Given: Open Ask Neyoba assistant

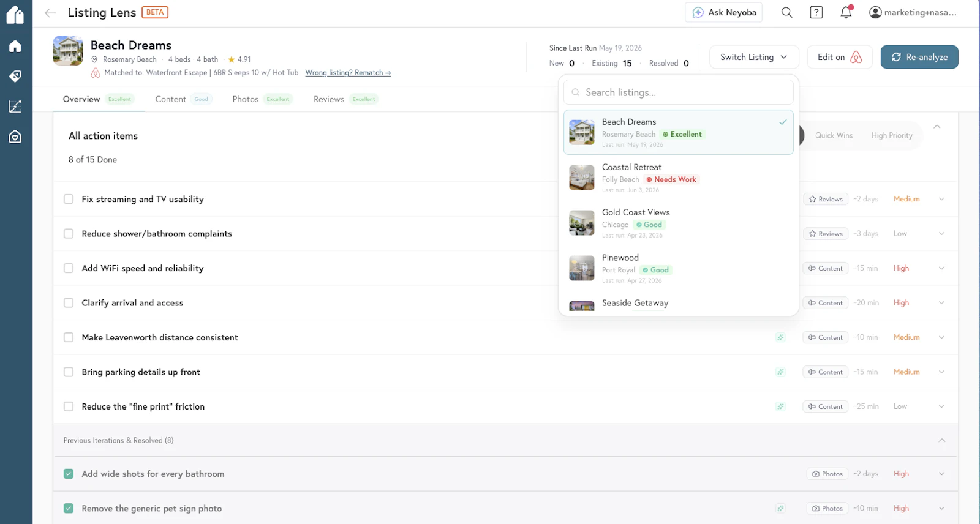Looking at the screenshot, I should pos(723,12).
